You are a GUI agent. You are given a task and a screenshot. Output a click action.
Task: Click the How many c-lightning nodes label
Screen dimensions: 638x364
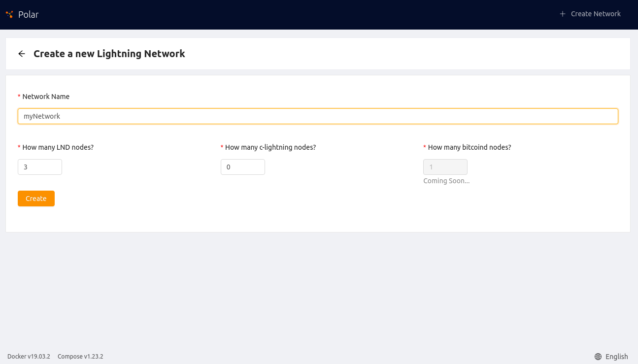click(270, 147)
